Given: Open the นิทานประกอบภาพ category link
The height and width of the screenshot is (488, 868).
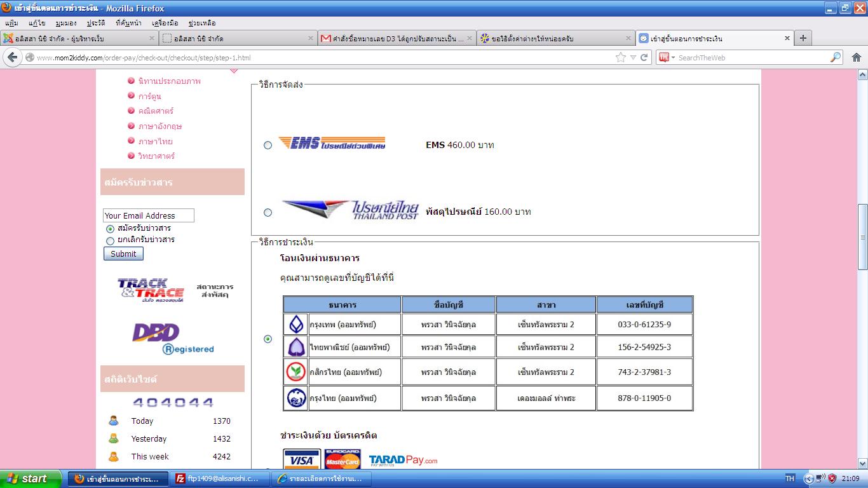Looking at the screenshot, I should pyautogui.click(x=169, y=81).
